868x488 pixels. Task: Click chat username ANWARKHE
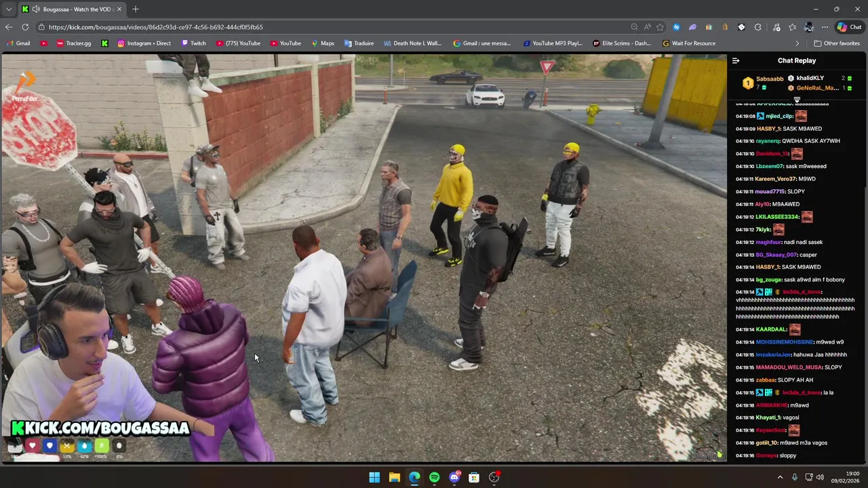coord(772,405)
